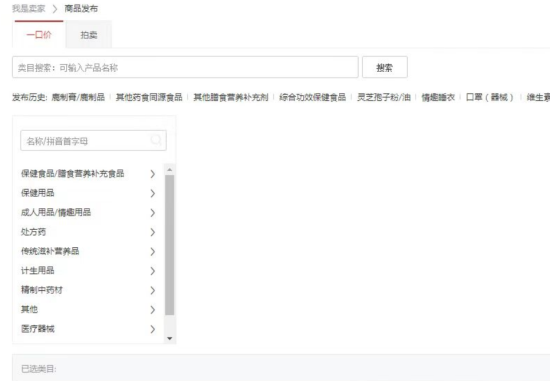The width and height of the screenshot is (550, 381).
Task: Expand chevron beside 保健用品
Action: click(x=153, y=193)
